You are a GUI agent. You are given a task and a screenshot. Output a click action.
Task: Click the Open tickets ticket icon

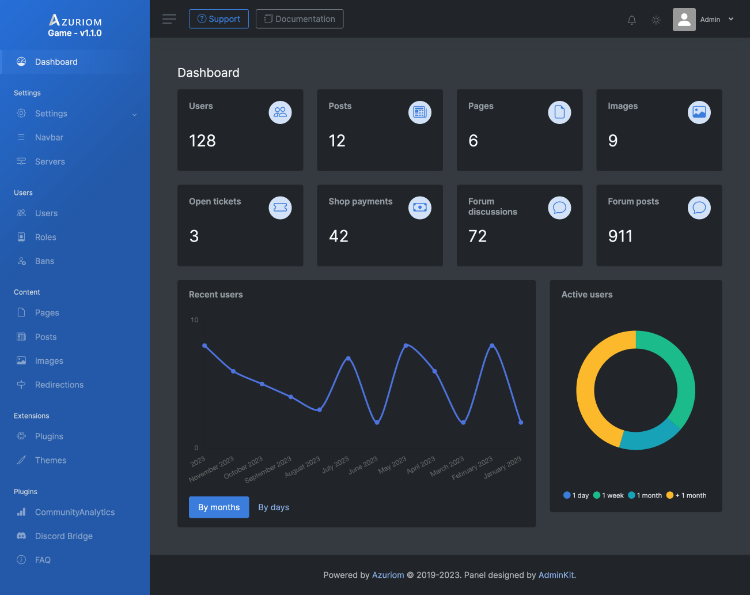(280, 208)
